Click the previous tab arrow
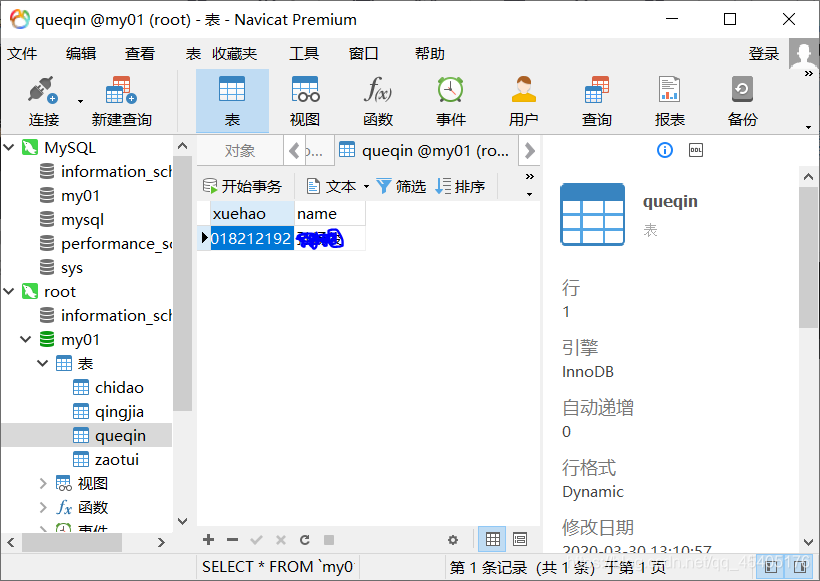The width and height of the screenshot is (820, 581). point(294,151)
